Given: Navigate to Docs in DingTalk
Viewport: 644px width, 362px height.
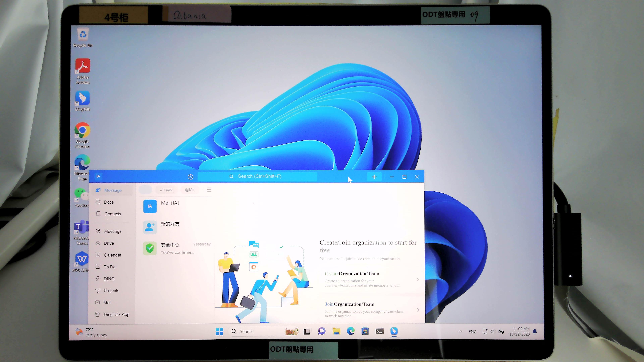Looking at the screenshot, I should point(109,202).
